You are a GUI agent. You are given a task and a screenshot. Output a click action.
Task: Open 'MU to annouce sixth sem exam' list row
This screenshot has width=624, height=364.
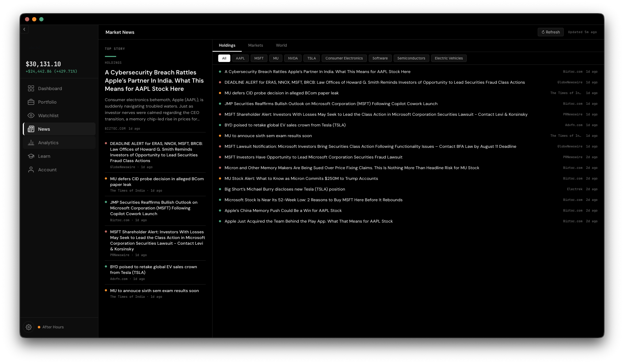click(408, 136)
